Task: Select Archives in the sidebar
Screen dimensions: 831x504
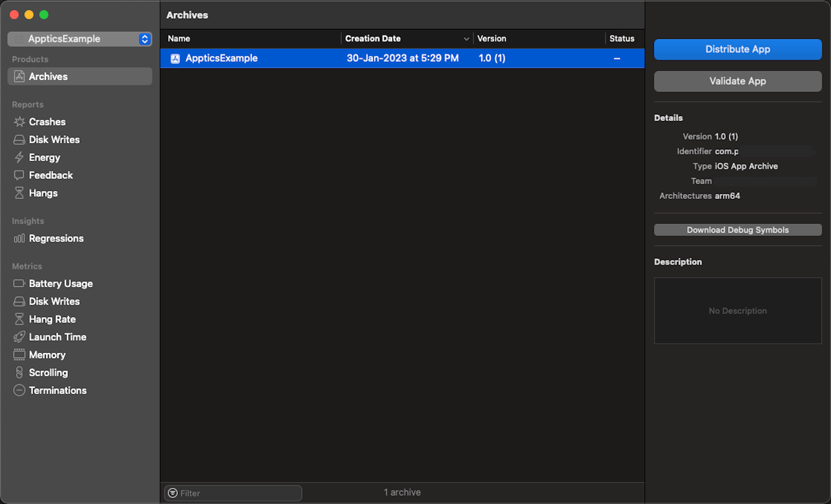Action: (48, 76)
